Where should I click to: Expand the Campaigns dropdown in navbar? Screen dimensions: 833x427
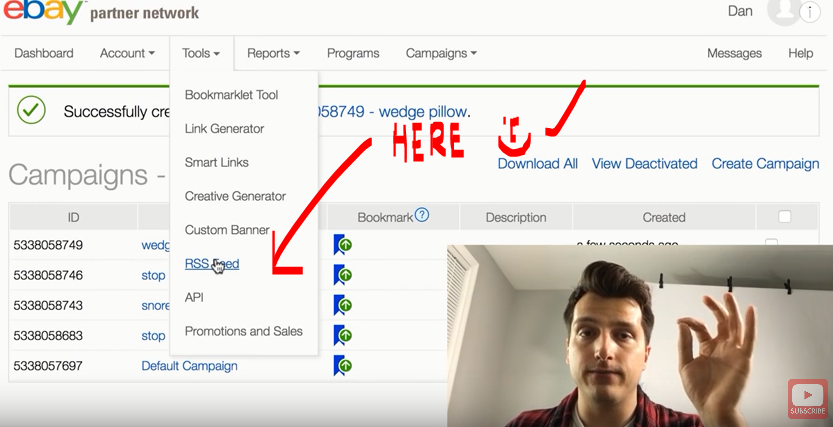[441, 53]
